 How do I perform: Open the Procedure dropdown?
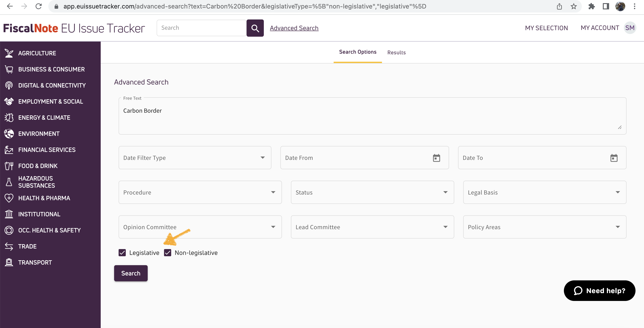point(200,192)
